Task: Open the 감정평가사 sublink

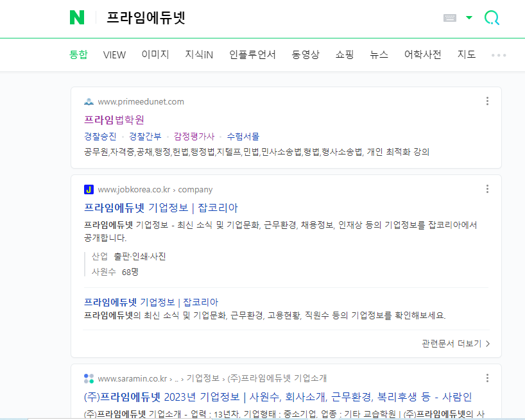Action: [194, 137]
